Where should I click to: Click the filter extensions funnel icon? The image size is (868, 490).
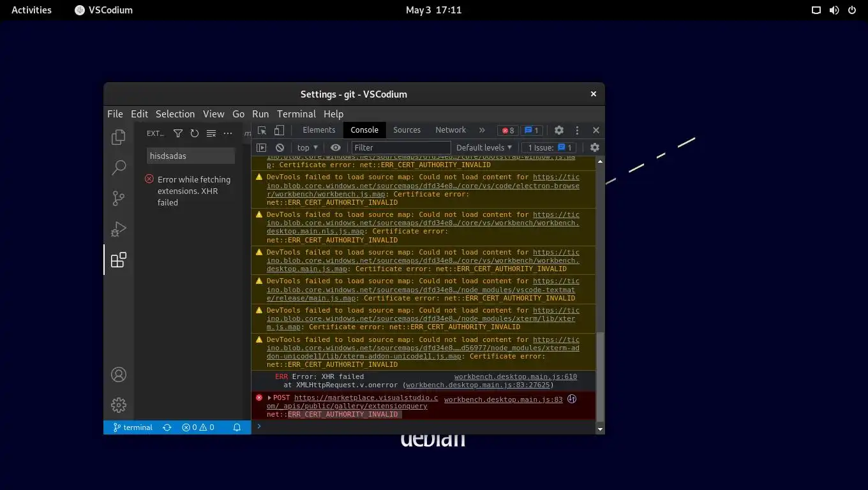click(x=178, y=133)
